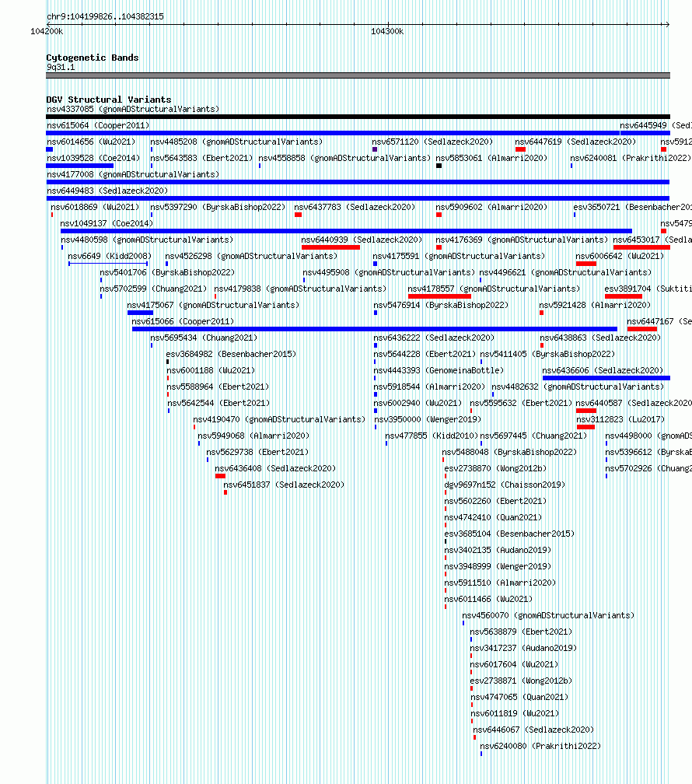Click nsv4175067 gnomADStructuralVariants label
The width and height of the screenshot is (692, 784).
coord(214,305)
